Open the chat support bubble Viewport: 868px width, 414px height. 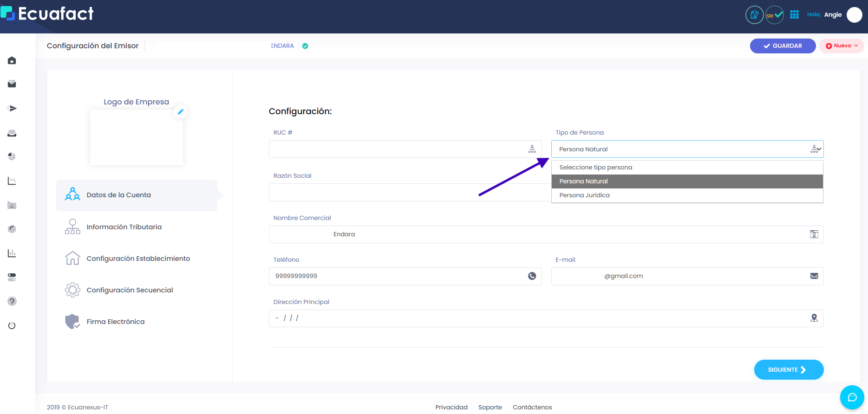tap(852, 397)
